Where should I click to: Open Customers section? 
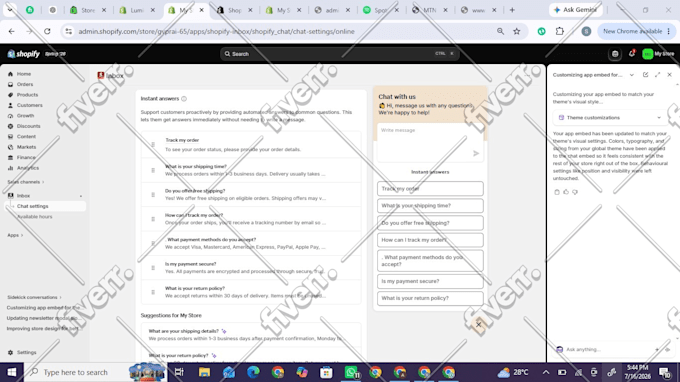point(29,105)
